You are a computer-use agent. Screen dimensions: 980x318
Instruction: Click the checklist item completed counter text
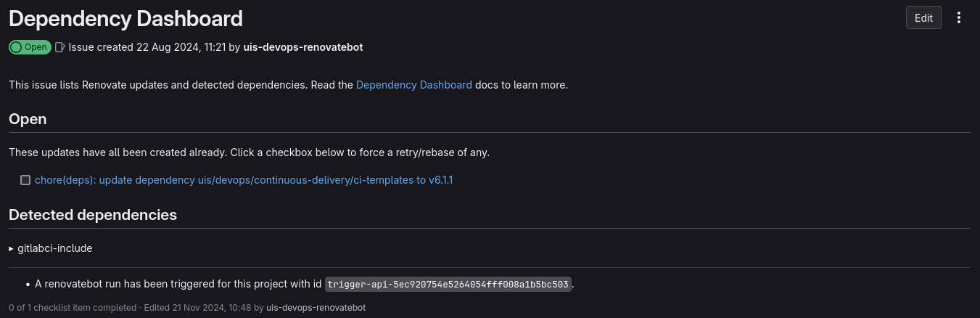pyautogui.click(x=73, y=308)
